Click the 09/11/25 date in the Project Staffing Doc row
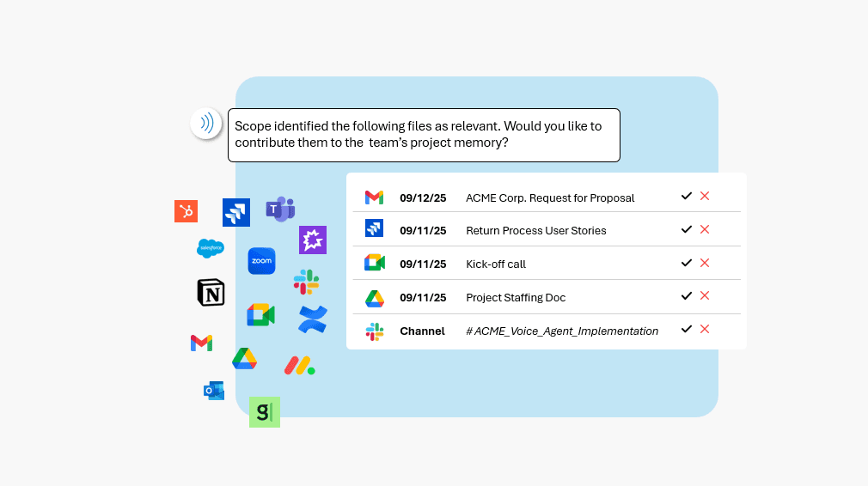 coord(423,297)
